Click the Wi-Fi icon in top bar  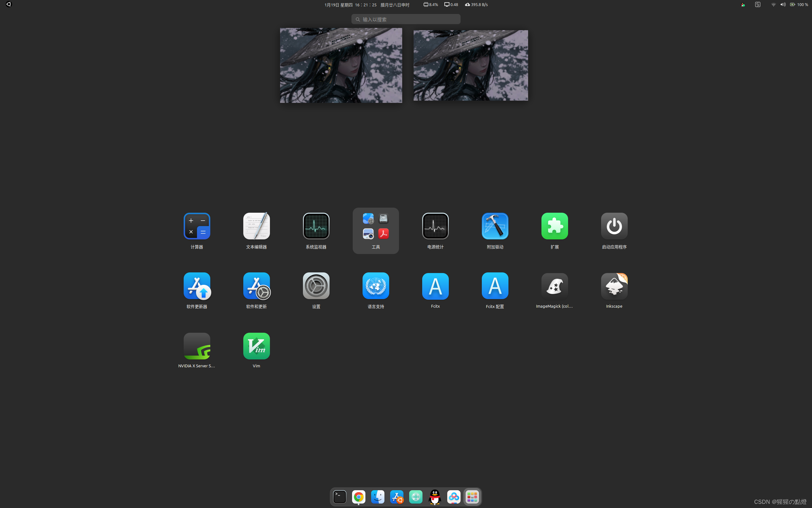coord(773,4)
